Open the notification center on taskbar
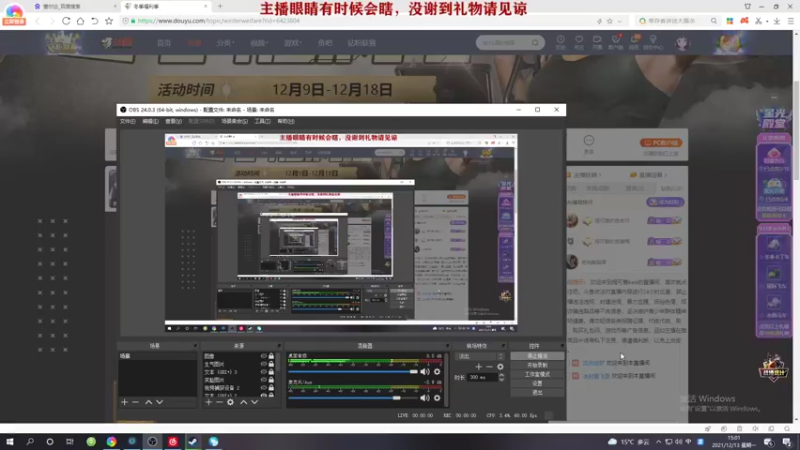This screenshot has height=450, width=800. (x=787, y=442)
